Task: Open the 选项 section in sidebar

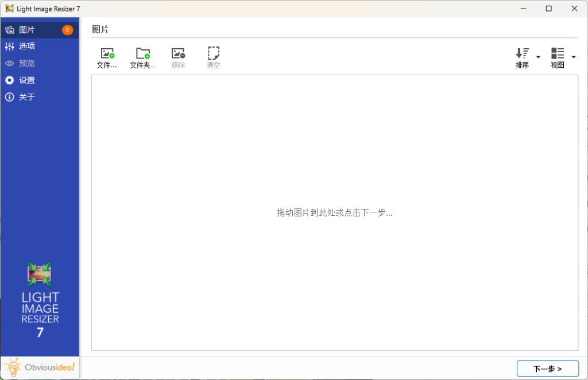Action: [26, 46]
